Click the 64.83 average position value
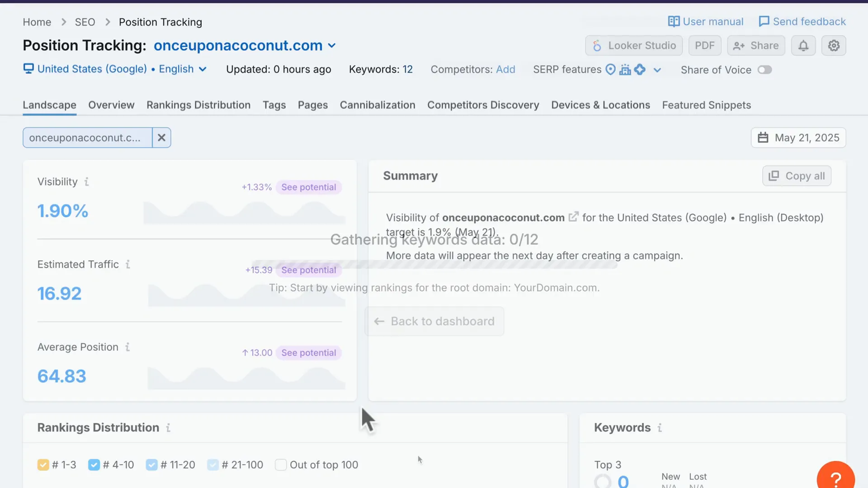Screen dimensions: 868x488 (61, 376)
